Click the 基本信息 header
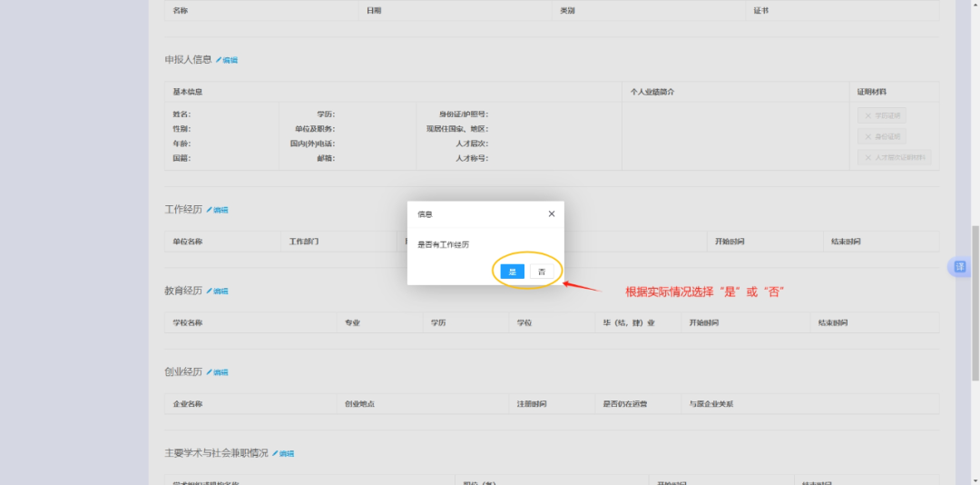 (188, 92)
